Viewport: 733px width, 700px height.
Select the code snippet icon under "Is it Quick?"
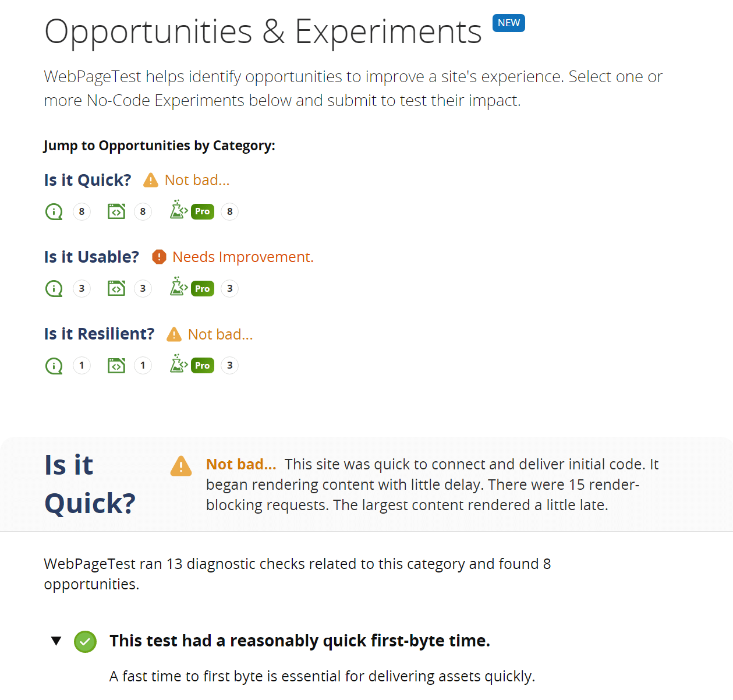point(116,211)
